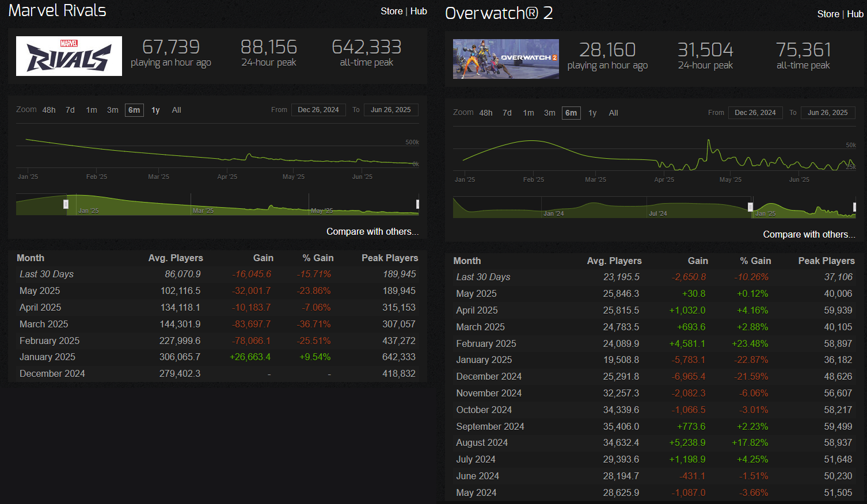Click Marvel Rivals 642,333 all-time peak
Screen dimensions: 867x504
click(x=367, y=47)
